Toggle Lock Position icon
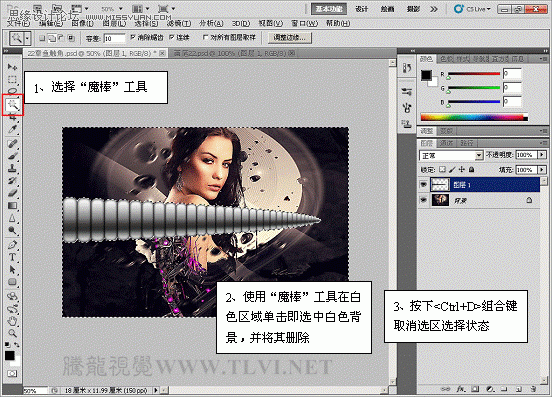 pyautogui.click(x=462, y=170)
